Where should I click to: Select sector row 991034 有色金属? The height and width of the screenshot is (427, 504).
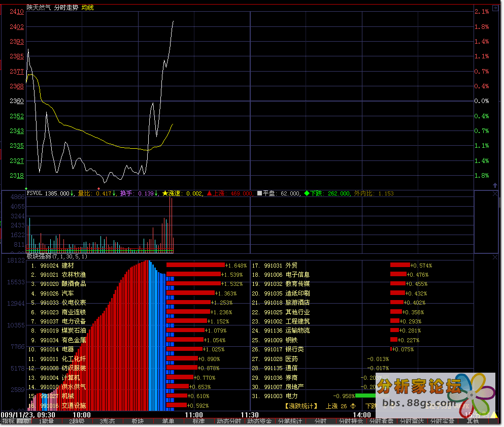[58, 340]
